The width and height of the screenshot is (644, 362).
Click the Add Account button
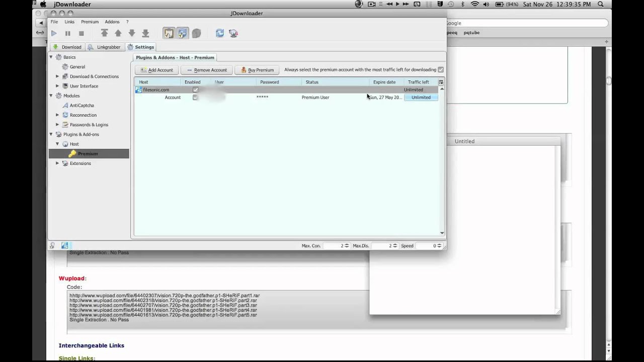click(156, 70)
